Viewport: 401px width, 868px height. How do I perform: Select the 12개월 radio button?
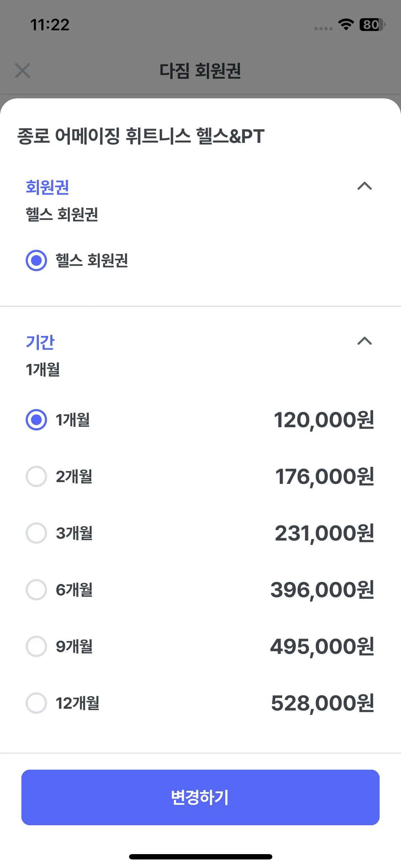coord(36,703)
